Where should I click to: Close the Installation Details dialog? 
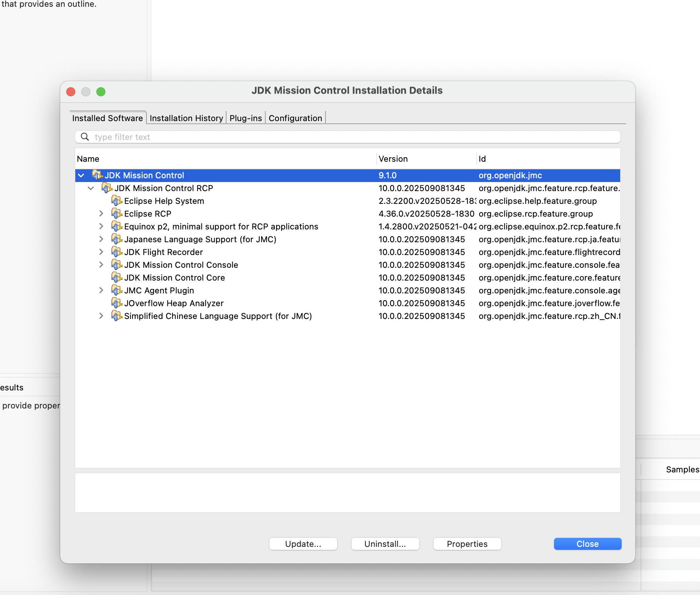588,544
